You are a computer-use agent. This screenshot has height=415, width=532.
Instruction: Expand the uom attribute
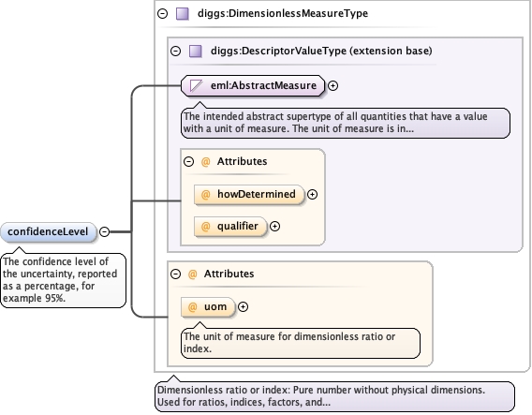[243, 306]
